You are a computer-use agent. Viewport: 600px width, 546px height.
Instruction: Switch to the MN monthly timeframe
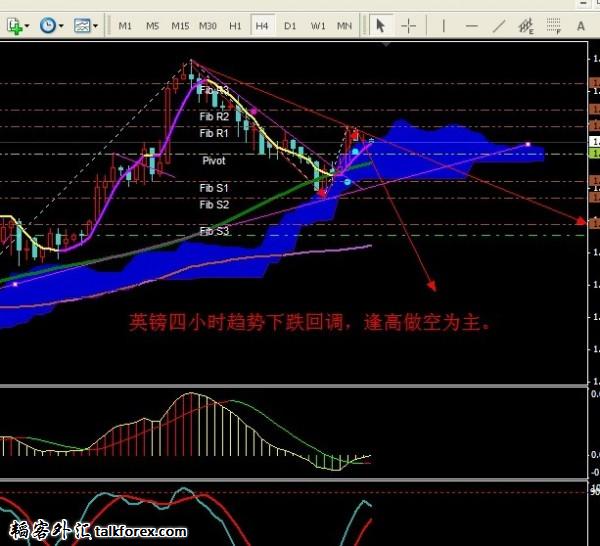tap(344, 26)
